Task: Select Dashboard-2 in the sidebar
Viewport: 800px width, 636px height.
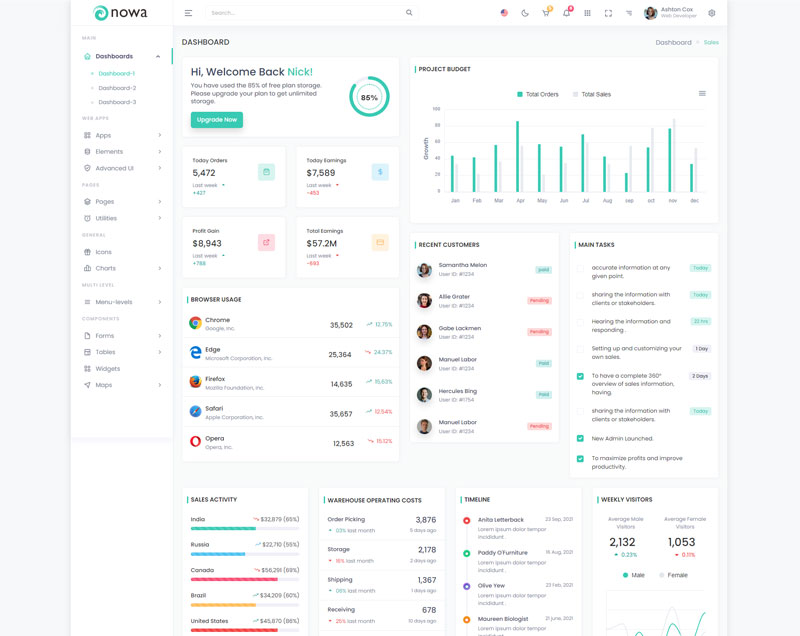Action: pyautogui.click(x=117, y=88)
